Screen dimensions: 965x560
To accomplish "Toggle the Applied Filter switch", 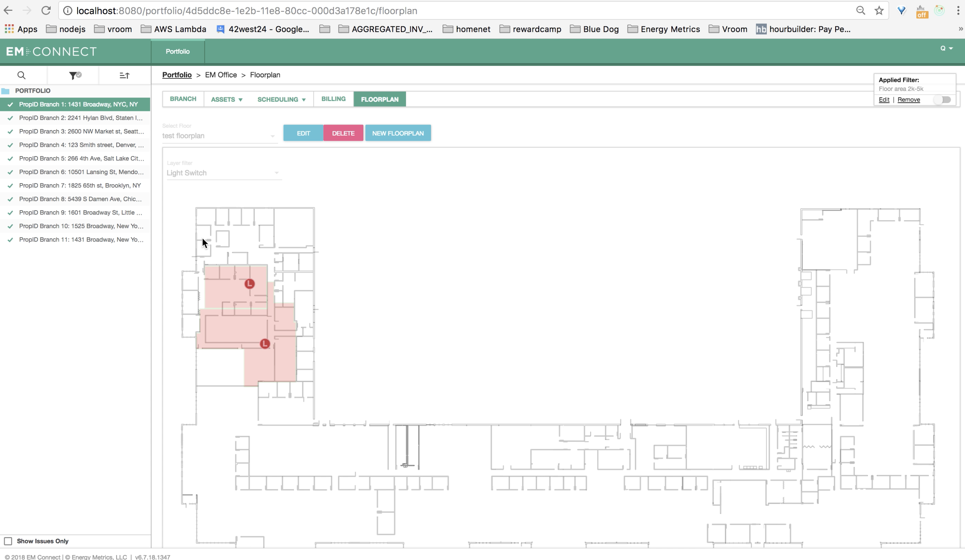I will pos(943,100).
